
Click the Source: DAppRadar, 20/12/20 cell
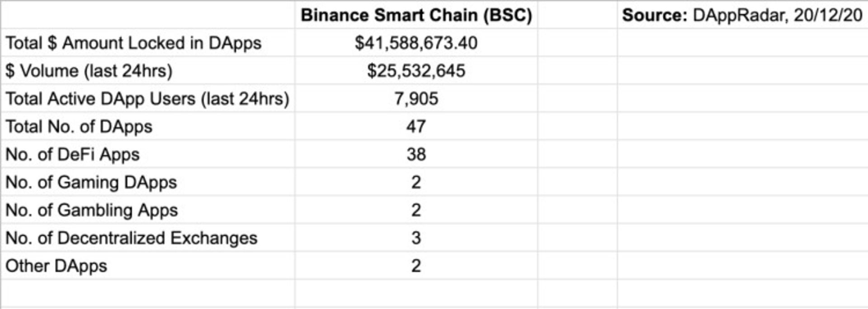coord(741,15)
